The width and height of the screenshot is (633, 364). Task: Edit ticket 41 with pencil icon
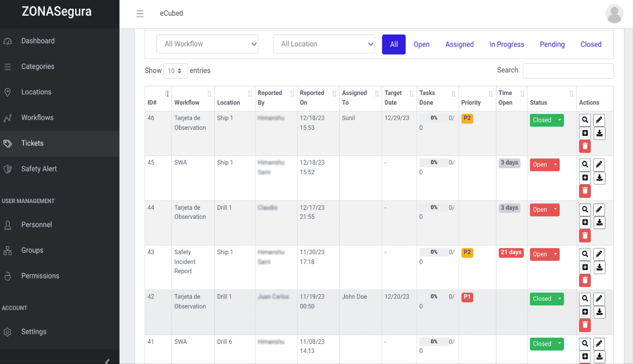[599, 344]
